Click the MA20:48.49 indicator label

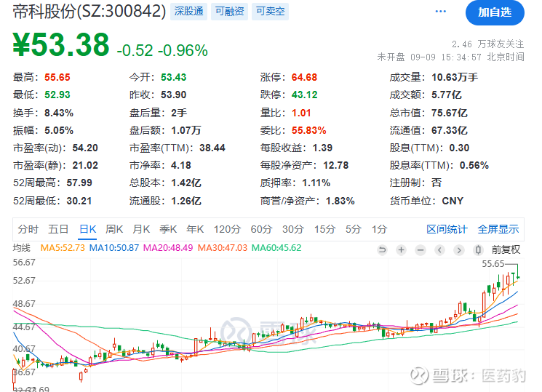(x=168, y=248)
